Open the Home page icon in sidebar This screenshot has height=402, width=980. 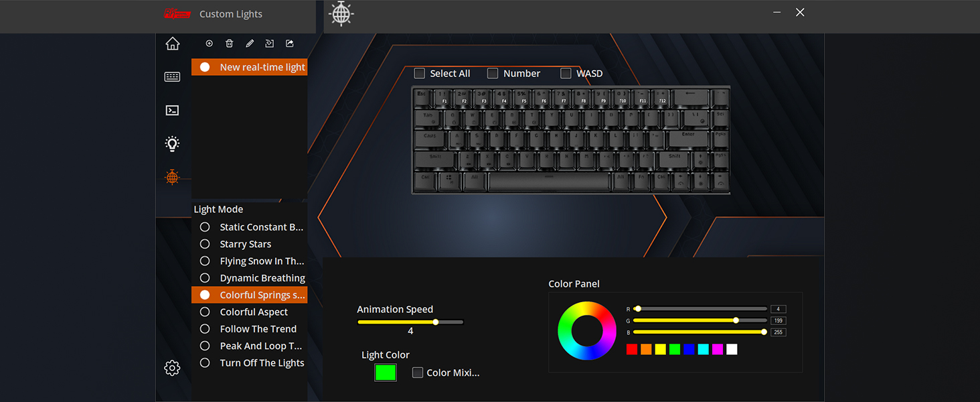pos(173,44)
